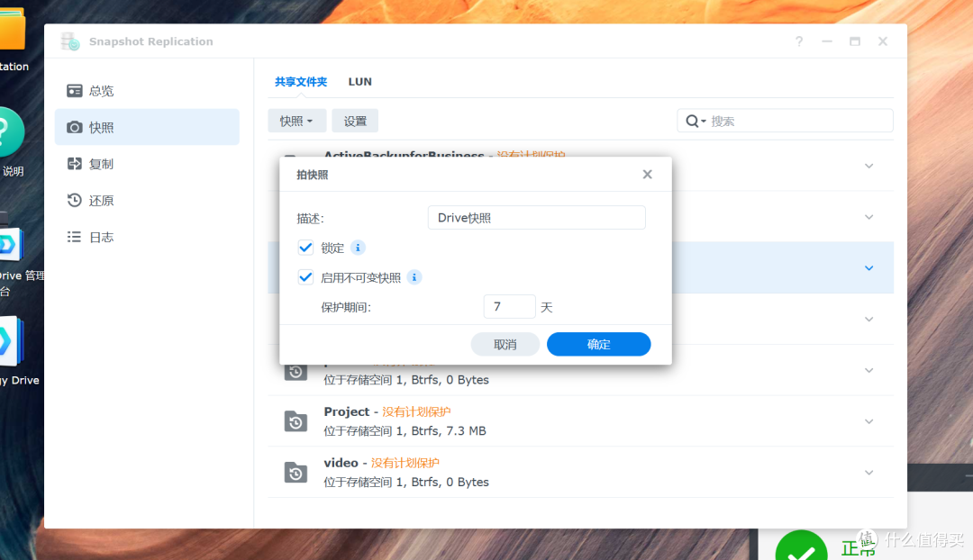Switch to the 共享文件夹 tab
The width and height of the screenshot is (973, 560).
301,82
